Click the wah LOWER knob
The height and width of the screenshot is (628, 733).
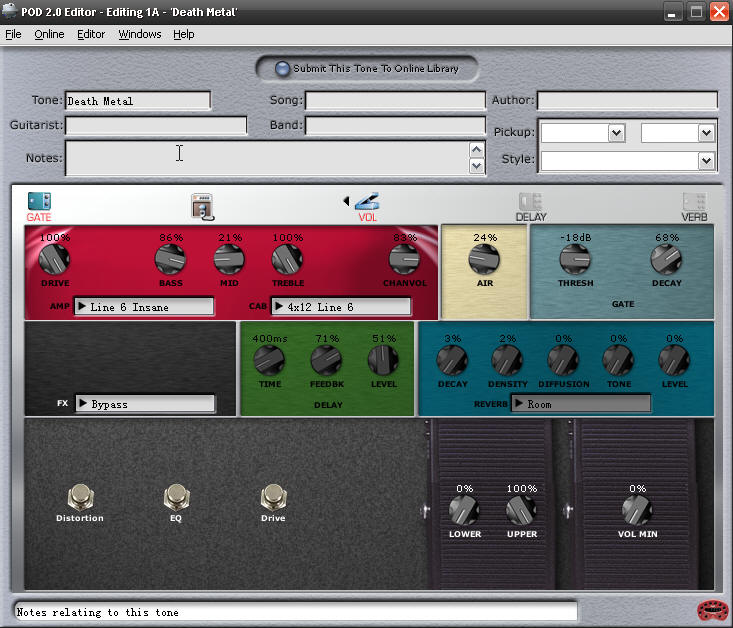tap(464, 511)
